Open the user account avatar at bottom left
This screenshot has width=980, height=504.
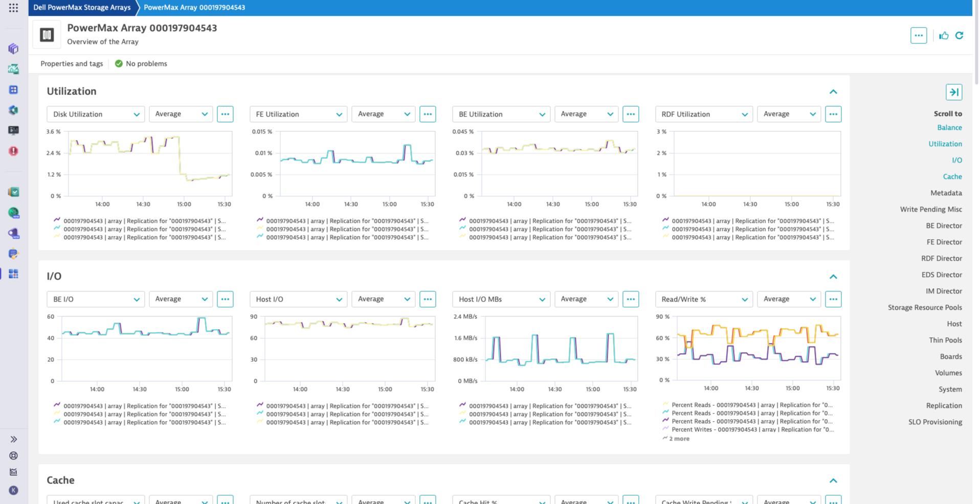(x=13, y=490)
